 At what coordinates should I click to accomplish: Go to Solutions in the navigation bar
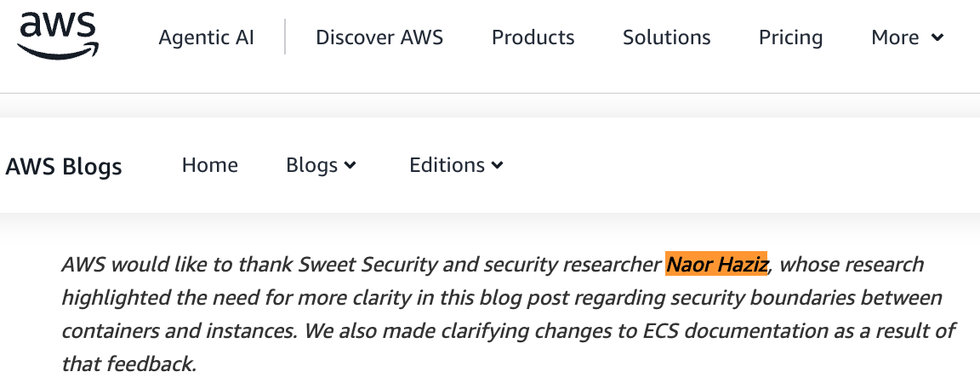pos(666,37)
